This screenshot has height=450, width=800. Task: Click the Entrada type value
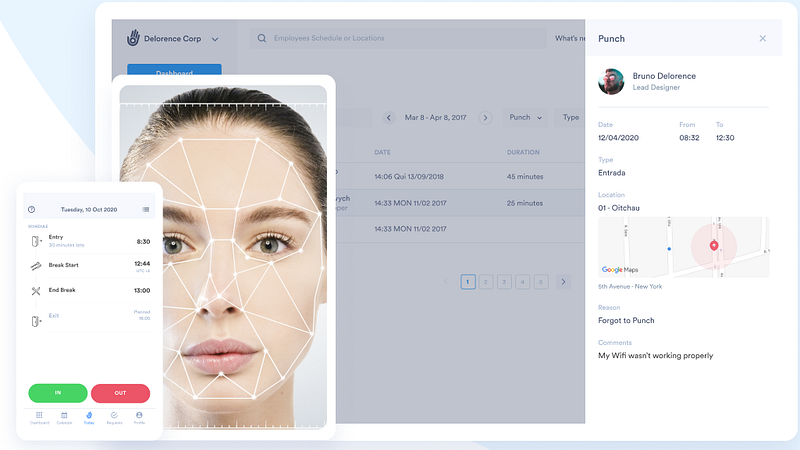(x=612, y=173)
